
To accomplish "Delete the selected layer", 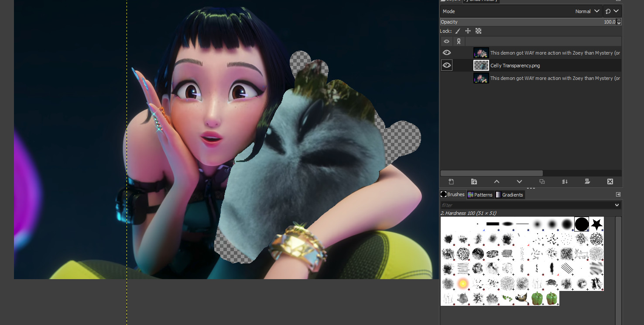I will [610, 182].
